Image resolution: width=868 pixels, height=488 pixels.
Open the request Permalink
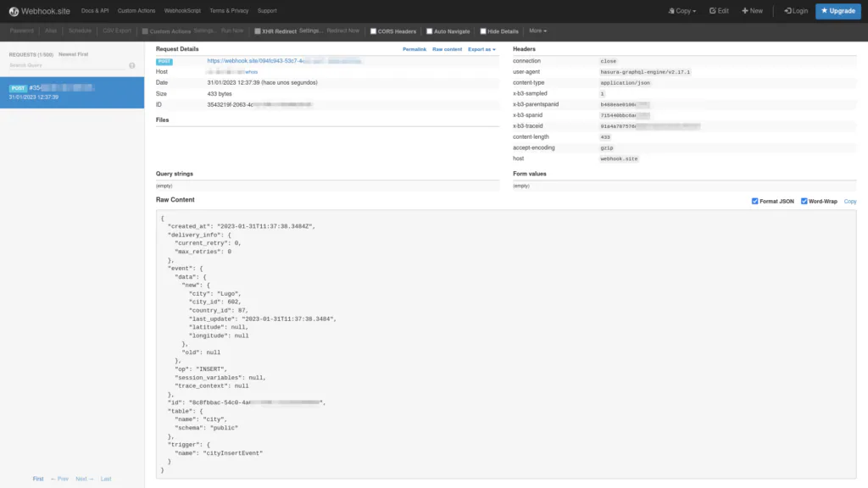(x=414, y=49)
